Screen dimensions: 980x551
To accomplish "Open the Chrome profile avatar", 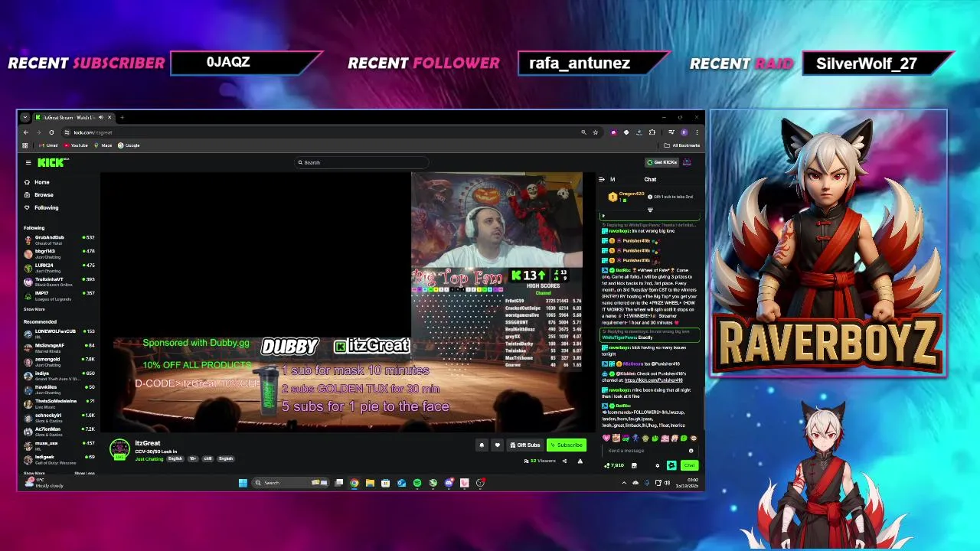I will pyautogui.click(x=684, y=132).
